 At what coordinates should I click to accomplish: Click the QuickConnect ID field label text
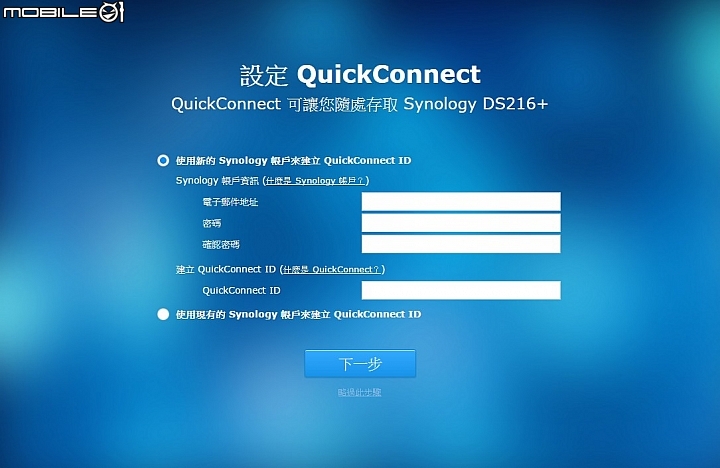(242, 290)
